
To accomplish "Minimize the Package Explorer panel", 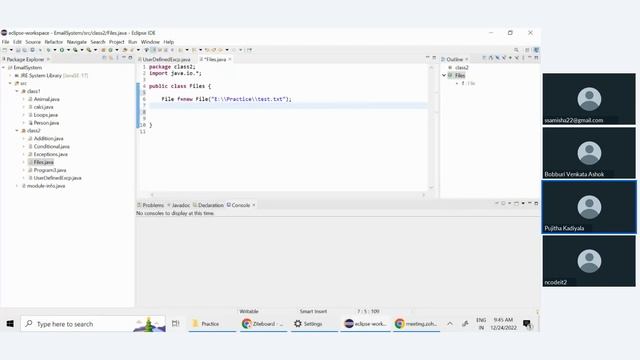I will pyautogui.click(x=124, y=58).
